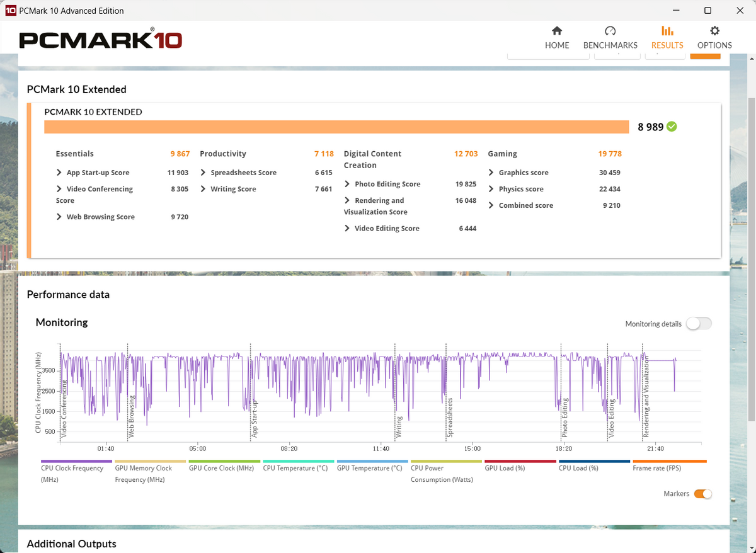Click the PCMark 10 title bar app icon

(x=10, y=11)
